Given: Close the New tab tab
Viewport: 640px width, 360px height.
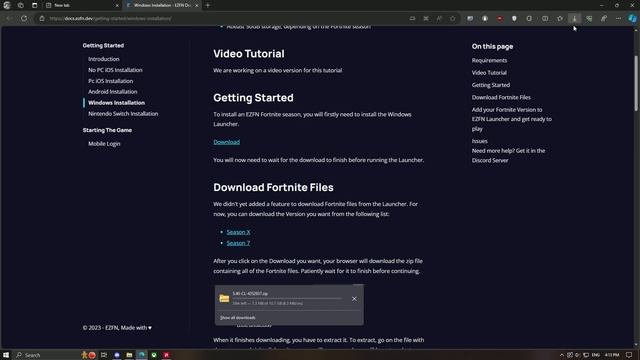Looking at the screenshot, I should click(117, 5).
